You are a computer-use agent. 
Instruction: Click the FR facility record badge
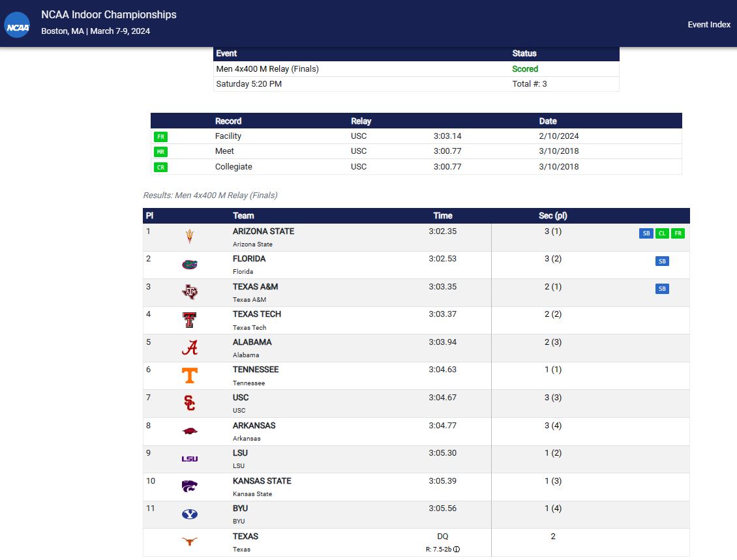pos(160,137)
